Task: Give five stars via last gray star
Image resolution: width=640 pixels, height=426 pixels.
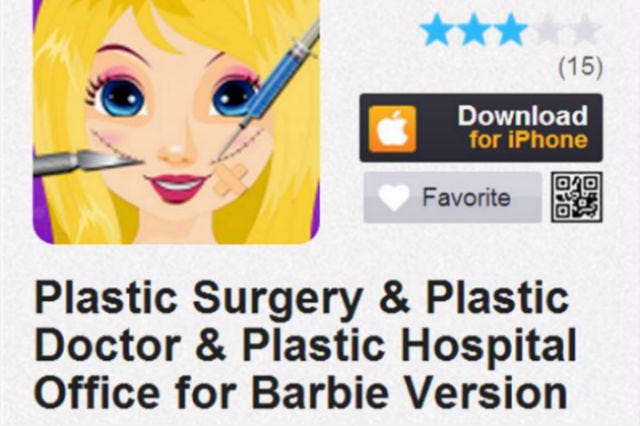Action: click(584, 30)
